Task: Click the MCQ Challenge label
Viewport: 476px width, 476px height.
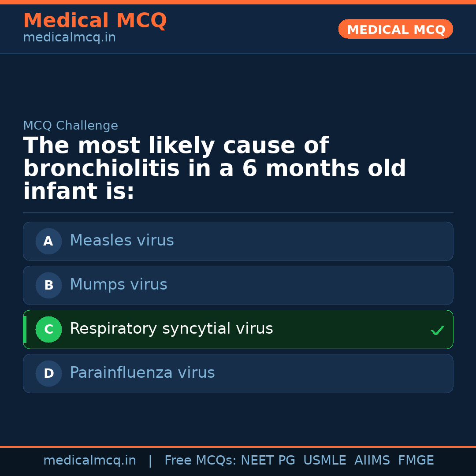Action: 71,126
